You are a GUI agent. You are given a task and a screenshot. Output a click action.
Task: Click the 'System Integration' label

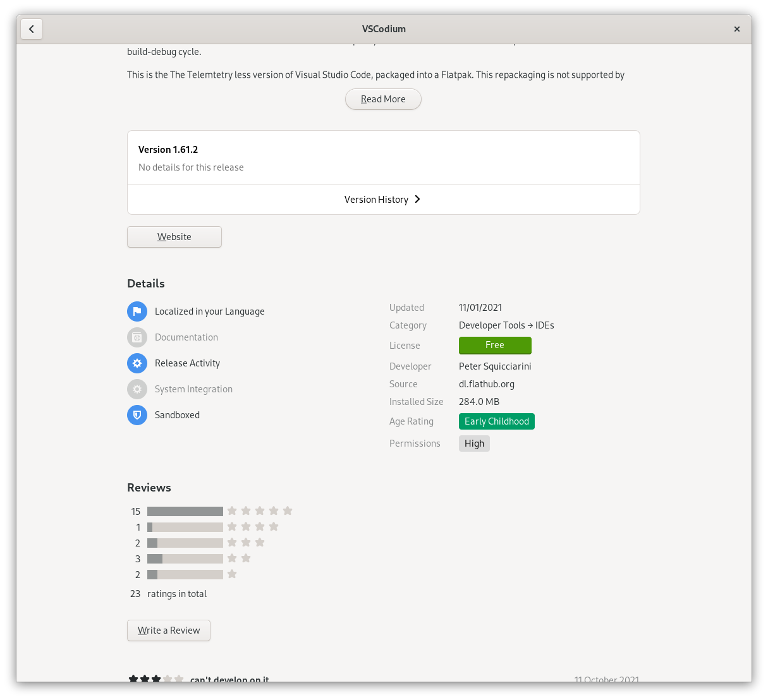pos(193,389)
